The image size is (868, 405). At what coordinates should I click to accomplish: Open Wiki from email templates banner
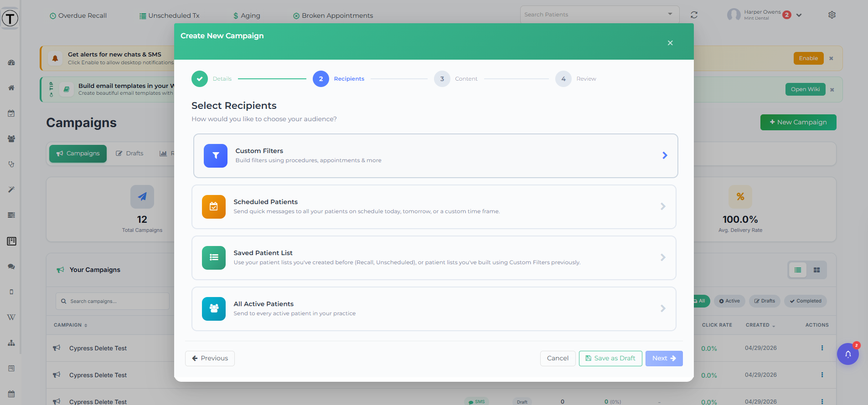[x=805, y=89]
